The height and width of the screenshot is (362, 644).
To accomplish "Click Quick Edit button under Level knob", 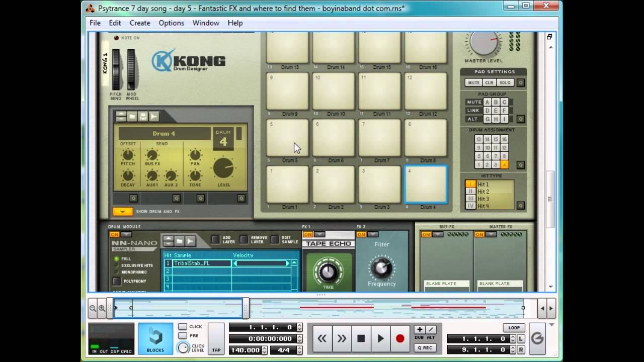I will pyautogui.click(x=241, y=198).
